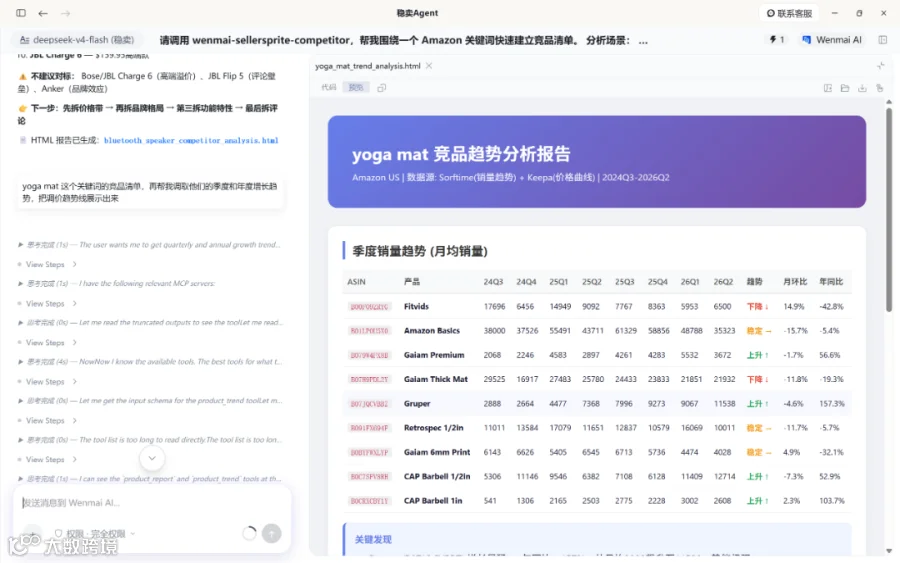Click the send arrow button
Viewport: 900px width, 563px height.
pos(271,533)
